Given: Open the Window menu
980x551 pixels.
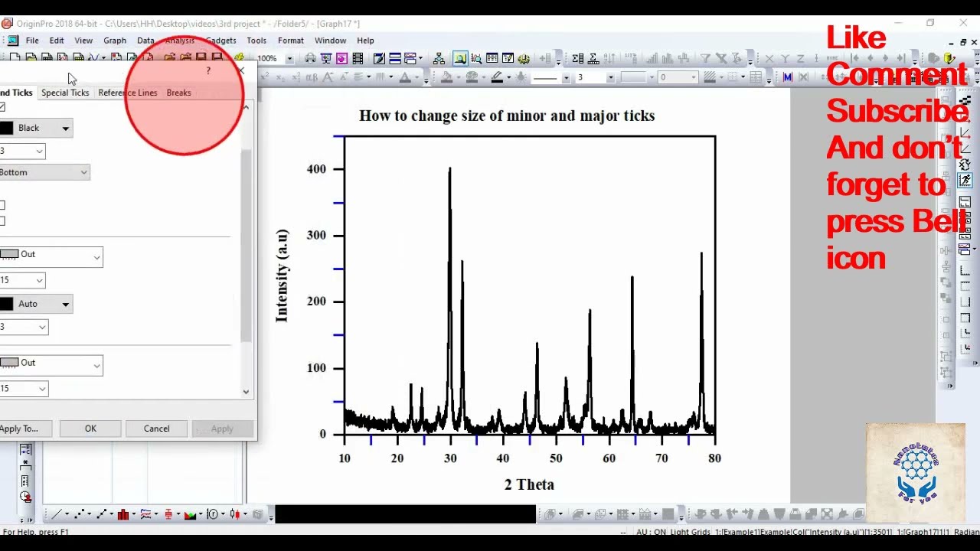Looking at the screenshot, I should [x=330, y=41].
